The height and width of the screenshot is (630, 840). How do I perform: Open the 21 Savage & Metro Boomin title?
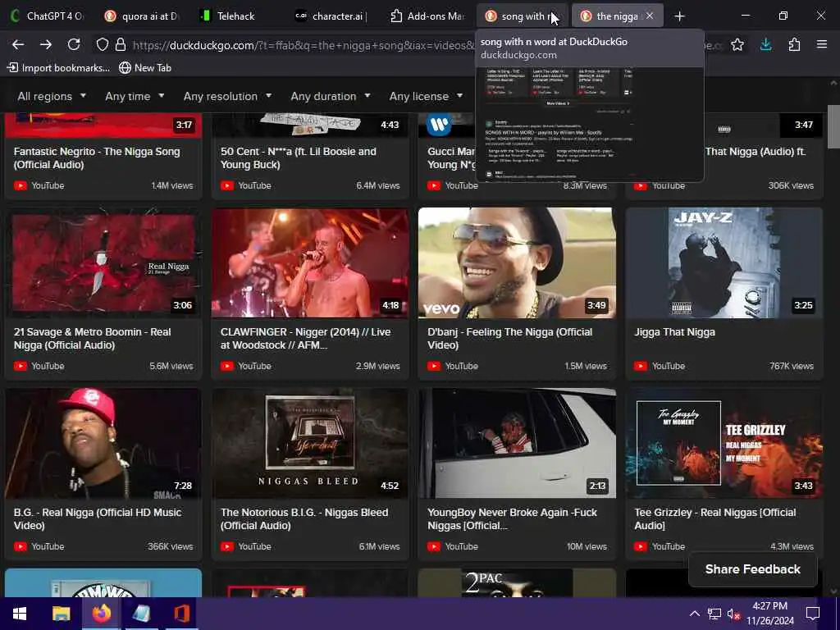(92, 339)
